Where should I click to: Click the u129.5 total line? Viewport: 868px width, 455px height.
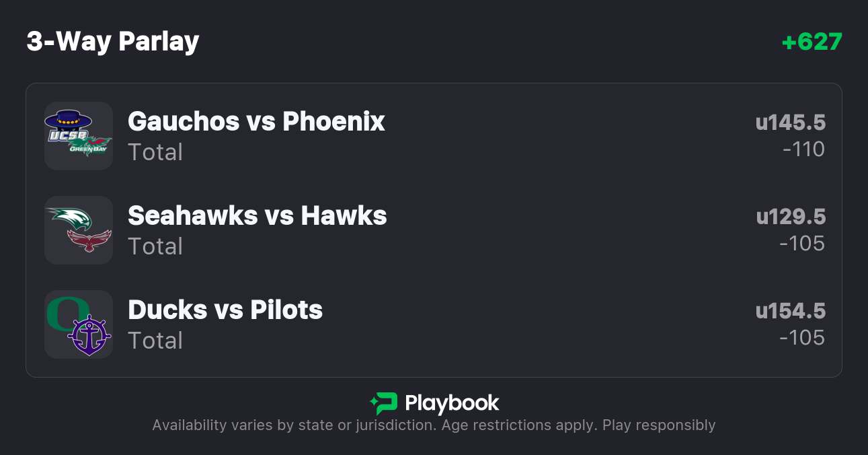[791, 217]
